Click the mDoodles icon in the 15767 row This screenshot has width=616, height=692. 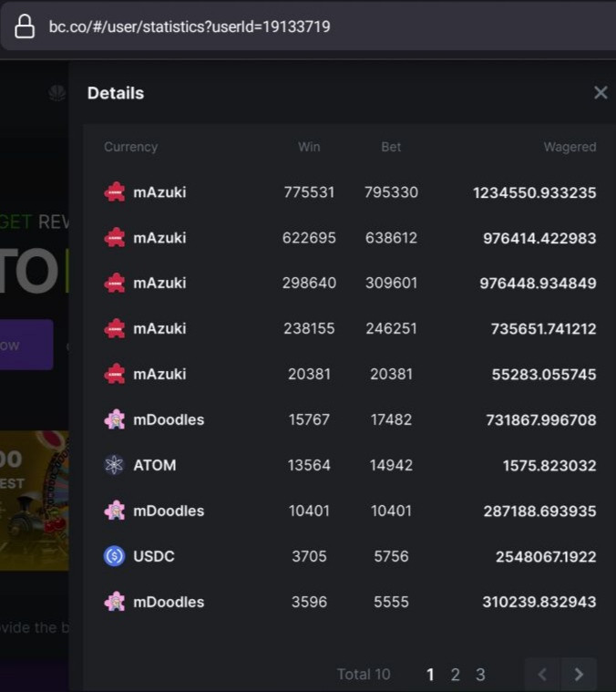click(x=115, y=419)
